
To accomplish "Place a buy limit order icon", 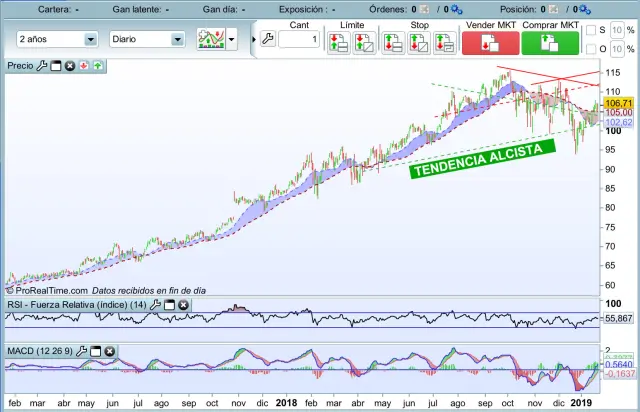I will pos(337,42).
